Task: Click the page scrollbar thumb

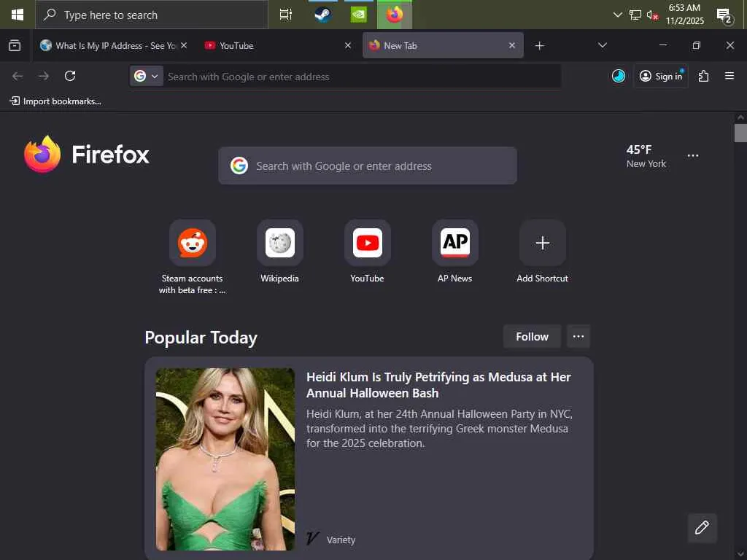Action: (740, 133)
